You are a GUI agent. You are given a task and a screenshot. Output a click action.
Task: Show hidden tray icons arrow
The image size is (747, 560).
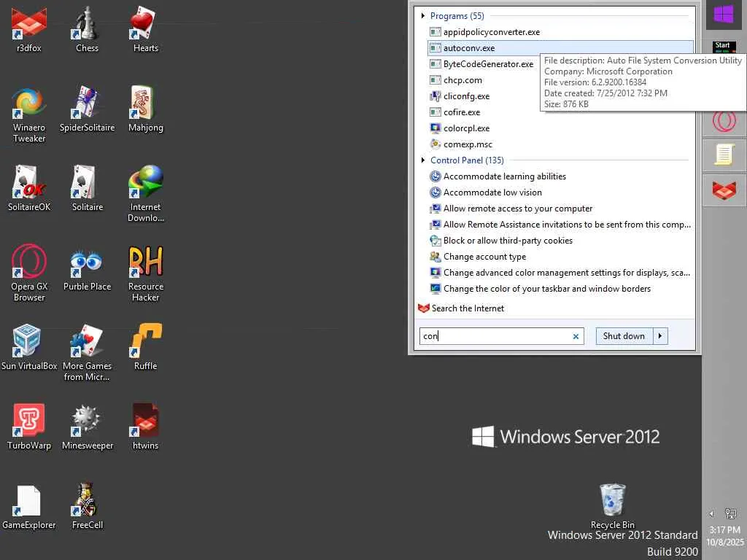(712, 513)
